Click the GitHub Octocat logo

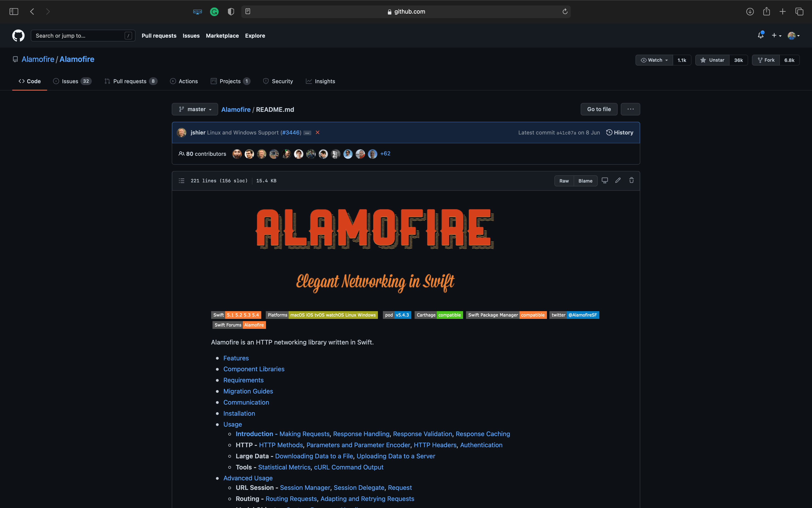18,36
